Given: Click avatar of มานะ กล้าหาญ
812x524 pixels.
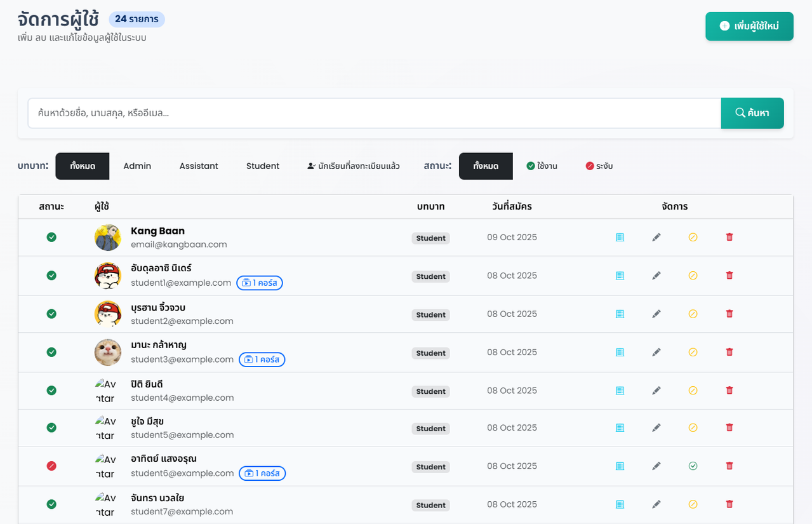Looking at the screenshot, I should point(108,353).
